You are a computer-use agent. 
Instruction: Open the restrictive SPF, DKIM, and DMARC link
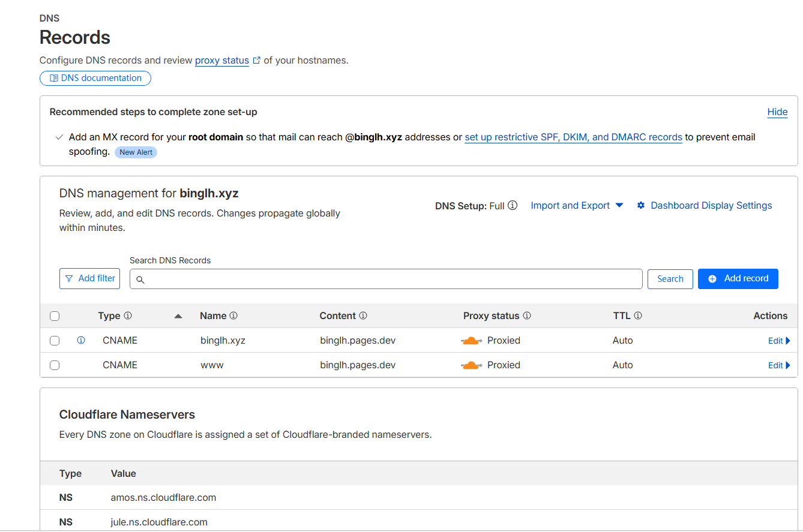tap(573, 137)
